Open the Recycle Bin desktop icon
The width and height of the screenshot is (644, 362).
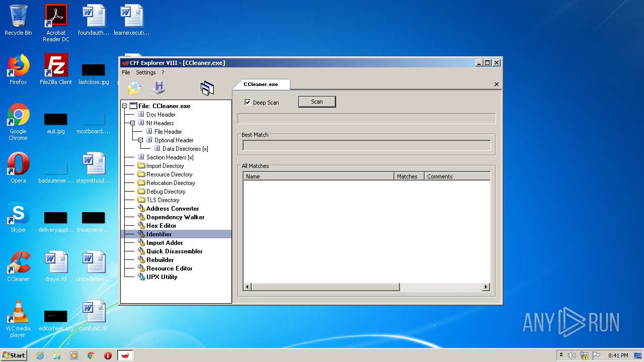coord(18,20)
